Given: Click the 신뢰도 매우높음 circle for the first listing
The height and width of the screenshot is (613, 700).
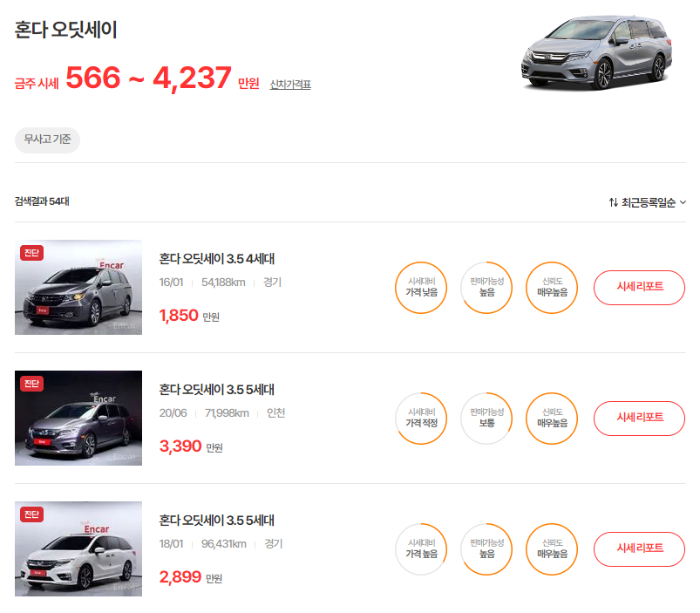Looking at the screenshot, I should (x=552, y=288).
